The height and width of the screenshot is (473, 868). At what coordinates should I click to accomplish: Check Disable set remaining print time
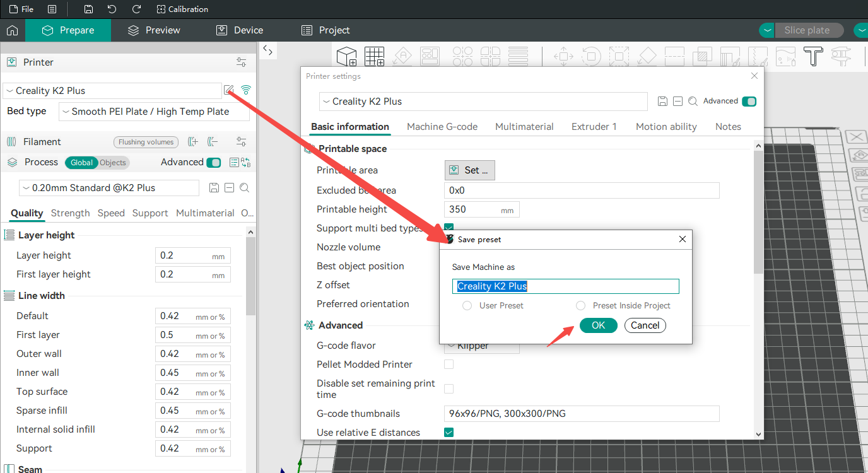(449, 388)
